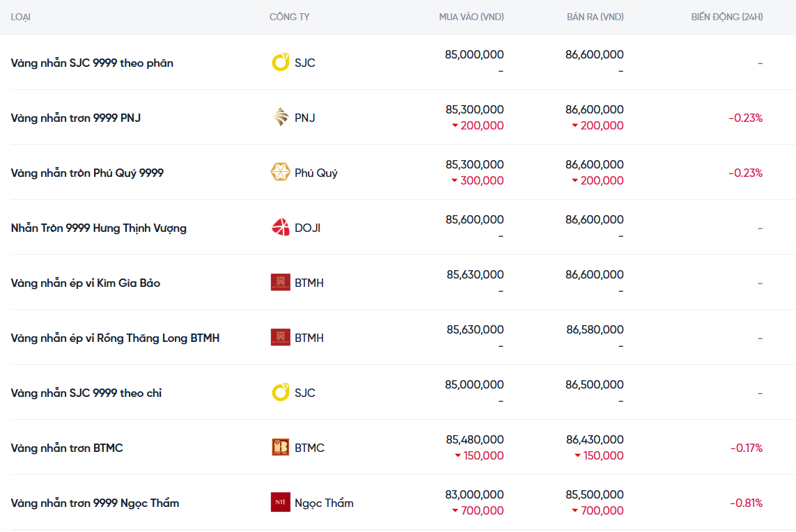Click the BTMC company logo
The image size is (796, 532).
(x=280, y=447)
